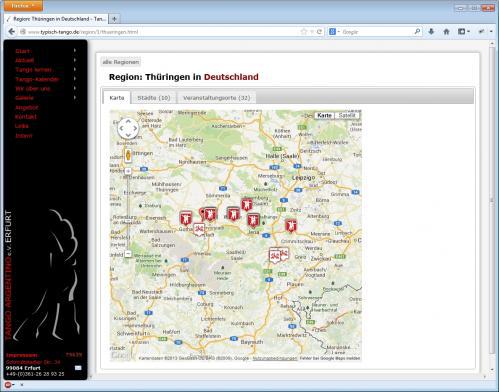Open the Deutschland link in the heading

[x=231, y=77]
